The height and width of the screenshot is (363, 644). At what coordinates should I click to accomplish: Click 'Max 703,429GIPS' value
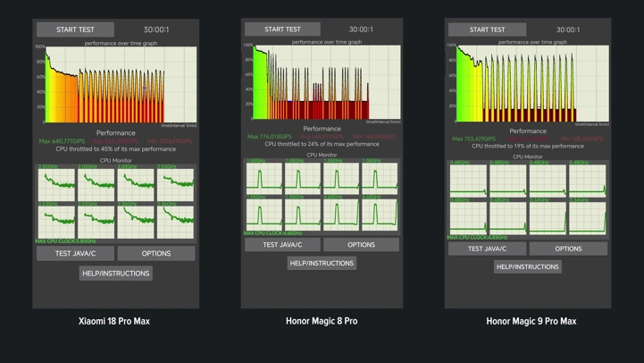pos(473,139)
